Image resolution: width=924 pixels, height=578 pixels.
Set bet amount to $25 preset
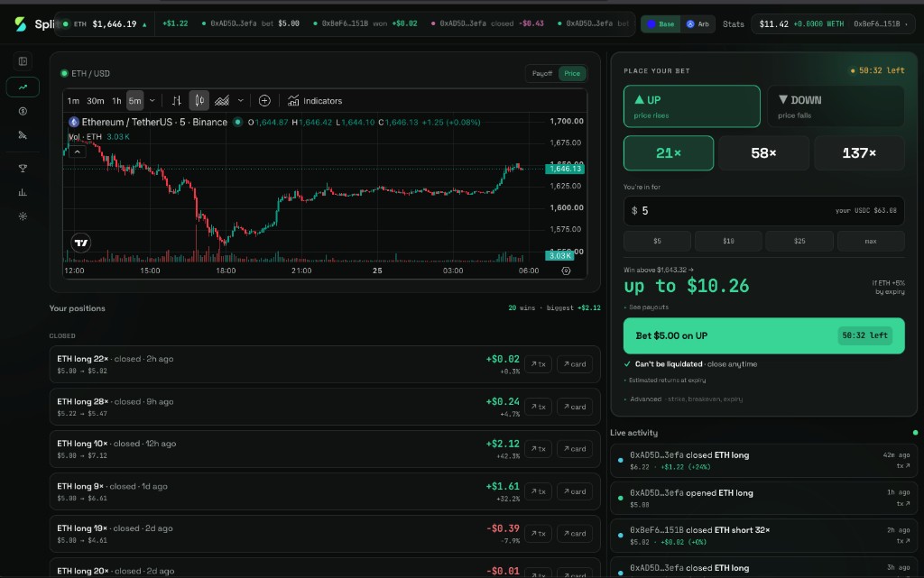pos(799,241)
